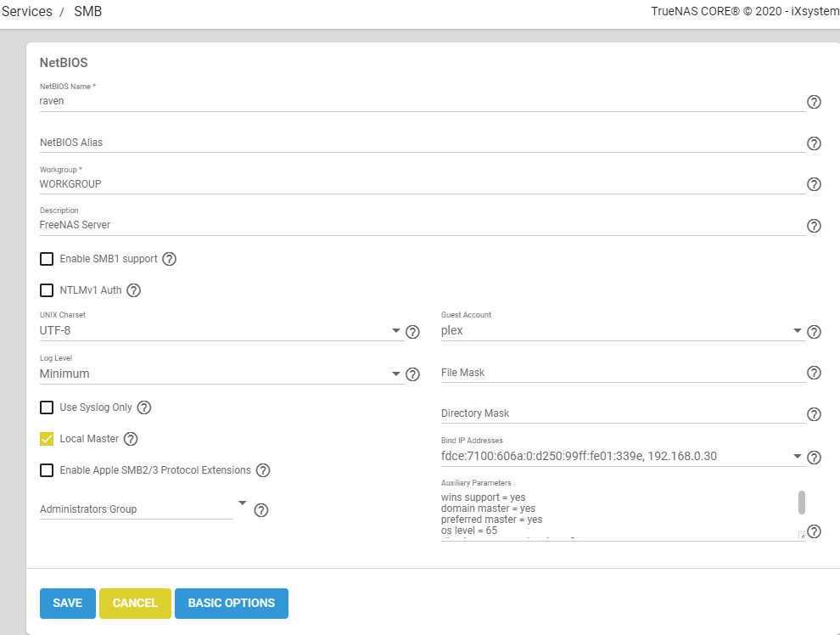
Task: Toggle Enable Apple SMB2/3 Protocol Extensions
Action: point(47,470)
